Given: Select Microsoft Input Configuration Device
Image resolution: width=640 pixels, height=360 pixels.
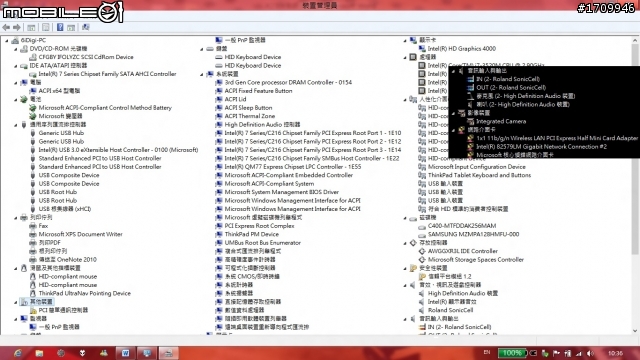Looking at the screenshot, I should [477, 167].
